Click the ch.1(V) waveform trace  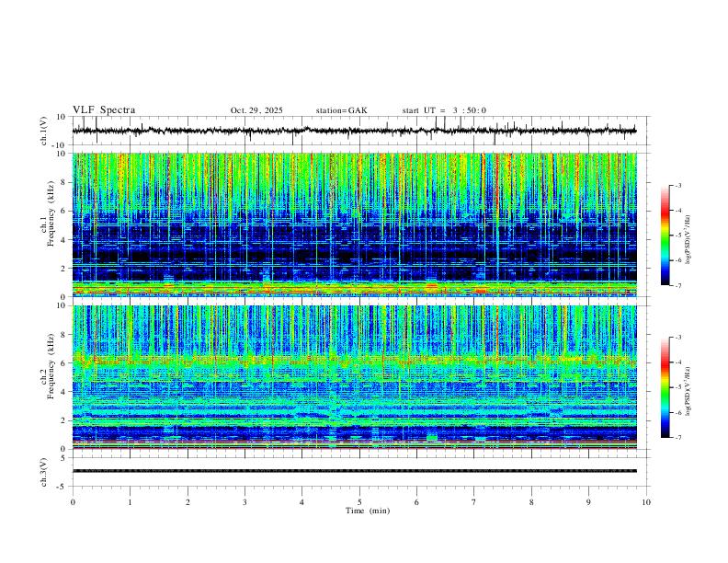coord(354,131)
